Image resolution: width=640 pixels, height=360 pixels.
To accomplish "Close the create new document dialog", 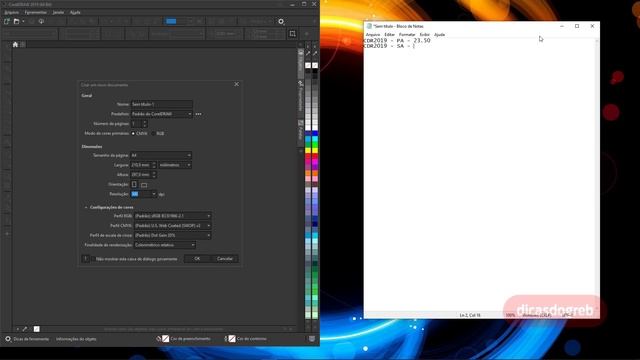I will click(237, 84).
